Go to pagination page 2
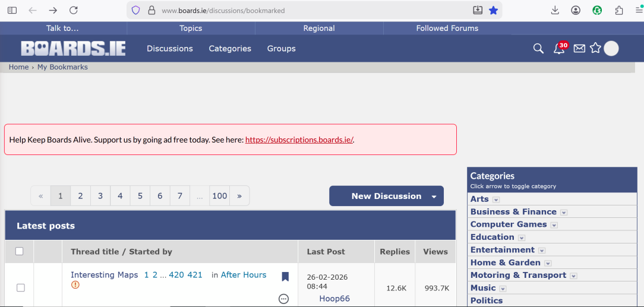644x307 pixels. (x=81, y=196)
